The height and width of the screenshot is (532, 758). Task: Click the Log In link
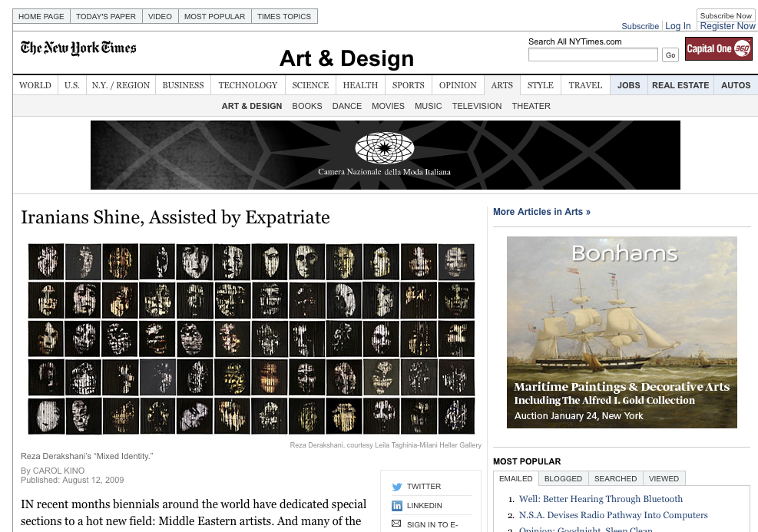click(678, 26)
